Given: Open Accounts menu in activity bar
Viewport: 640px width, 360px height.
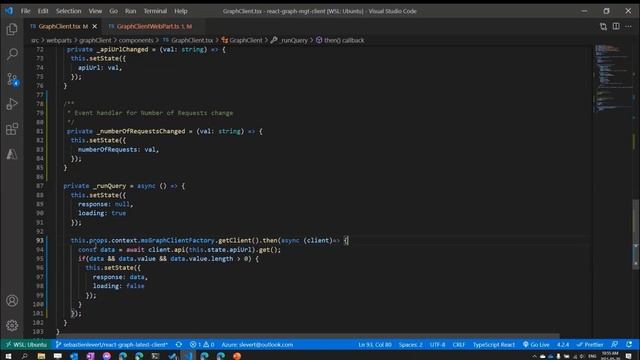Looking at the screenshot, I should pos(12,301).
